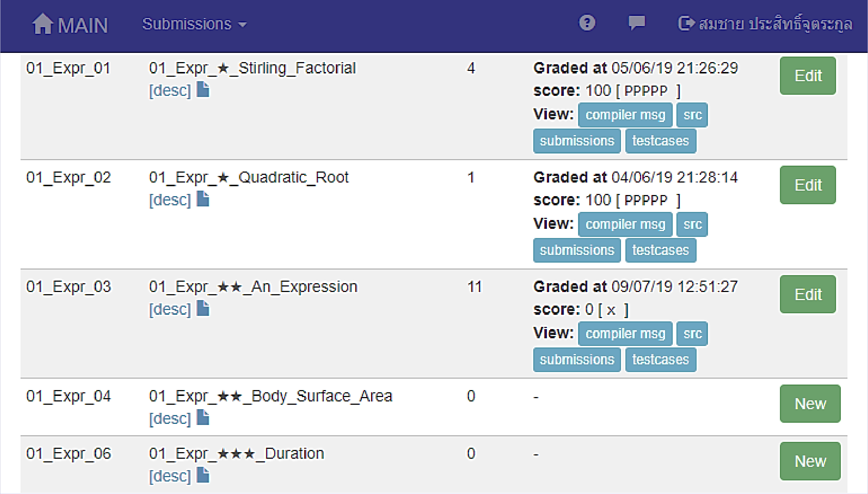View compiler msg for 01_Expr_01

coord(625,115)
